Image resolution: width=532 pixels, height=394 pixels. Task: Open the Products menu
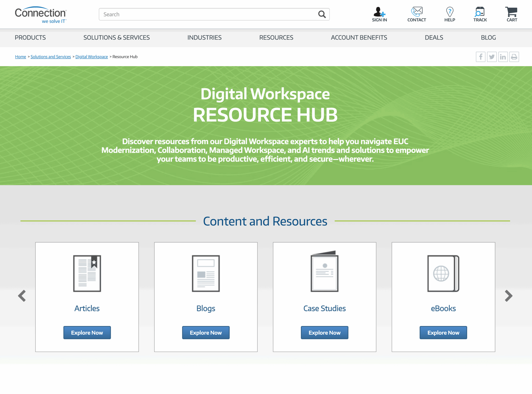click(30, 37)
